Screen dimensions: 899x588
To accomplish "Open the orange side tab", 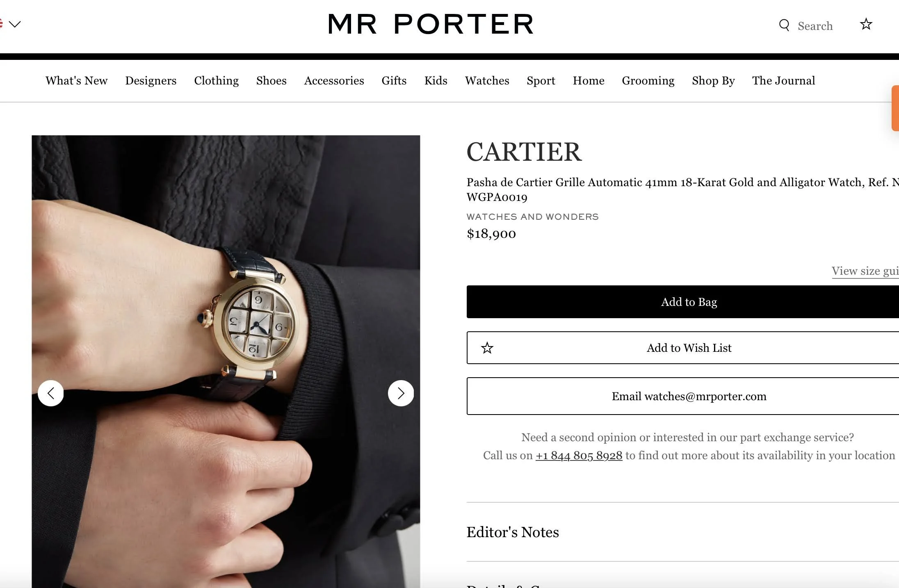I will pos(895,108).
